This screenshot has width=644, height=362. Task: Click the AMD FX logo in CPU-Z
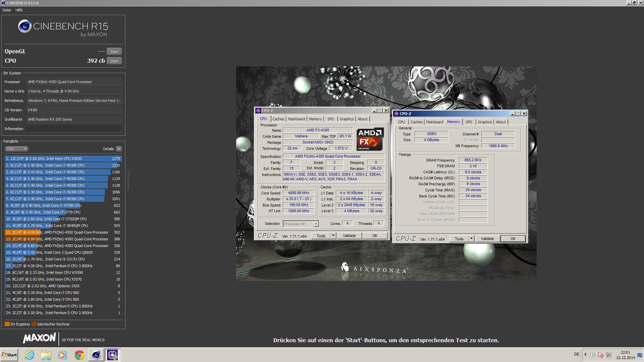(x=370, y=139)
